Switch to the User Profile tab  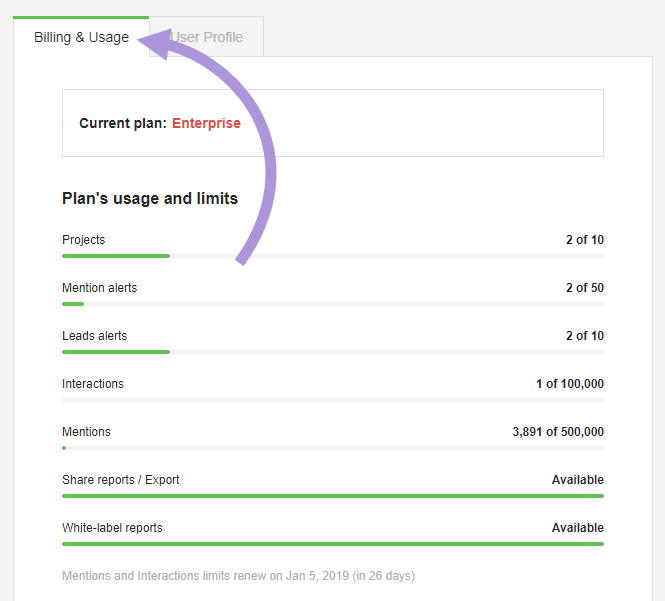click(x=207, y=37)
